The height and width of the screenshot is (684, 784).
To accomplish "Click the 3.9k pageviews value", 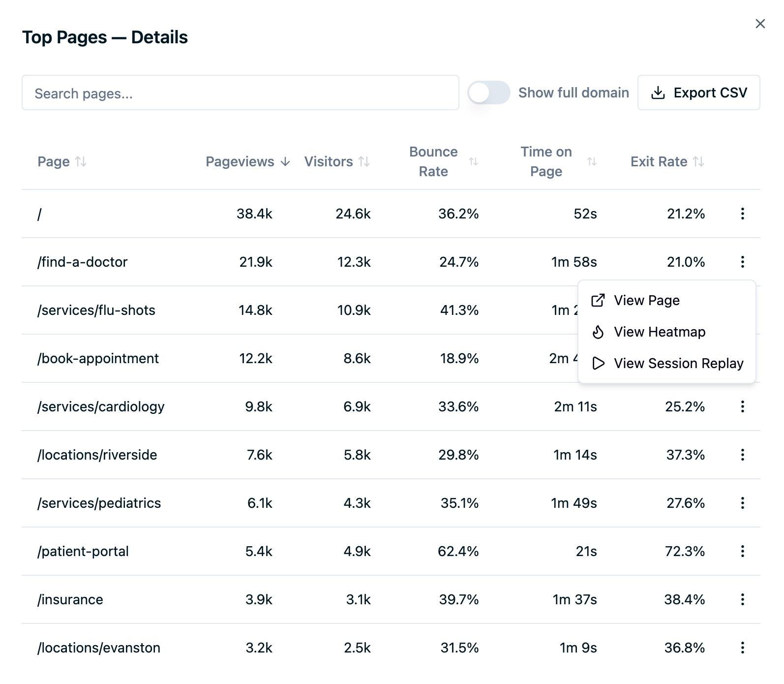I will click(259, 599).
